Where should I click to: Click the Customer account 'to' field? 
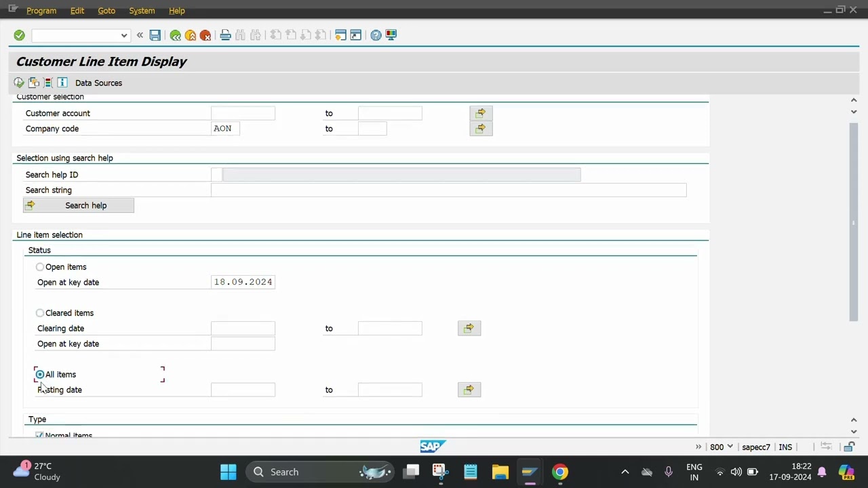(390, 113)
